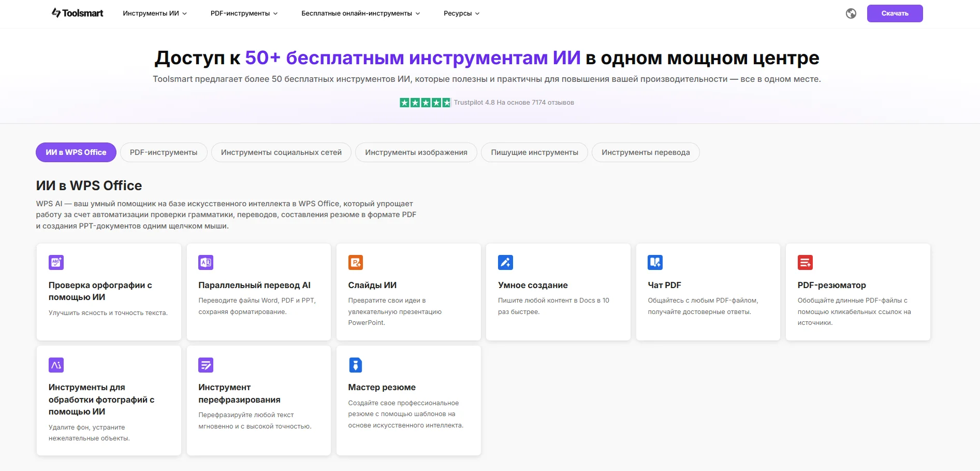
Task: Click Trustpilot 4.8 reviews text
Action: (x=514, y=103)
